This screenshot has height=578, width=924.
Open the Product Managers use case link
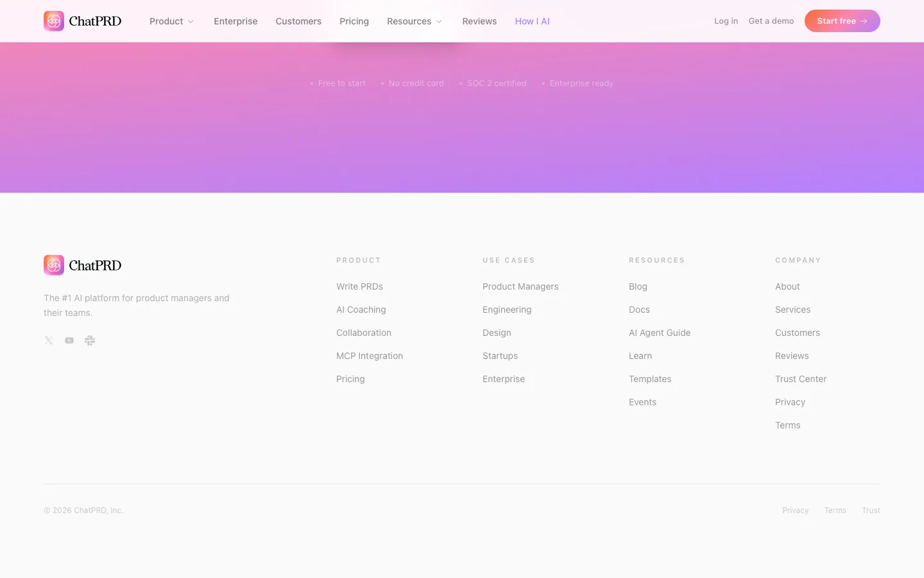tap(520, 286)
